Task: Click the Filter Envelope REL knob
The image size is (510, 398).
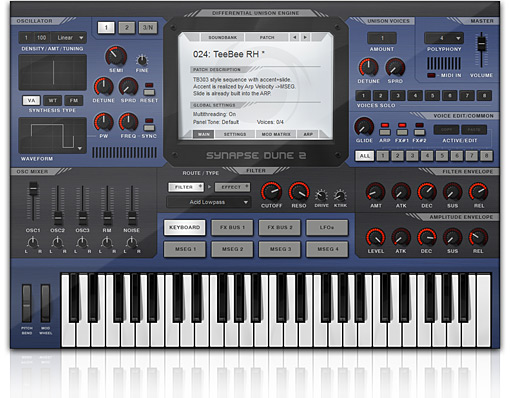Action: coord(478,192)
